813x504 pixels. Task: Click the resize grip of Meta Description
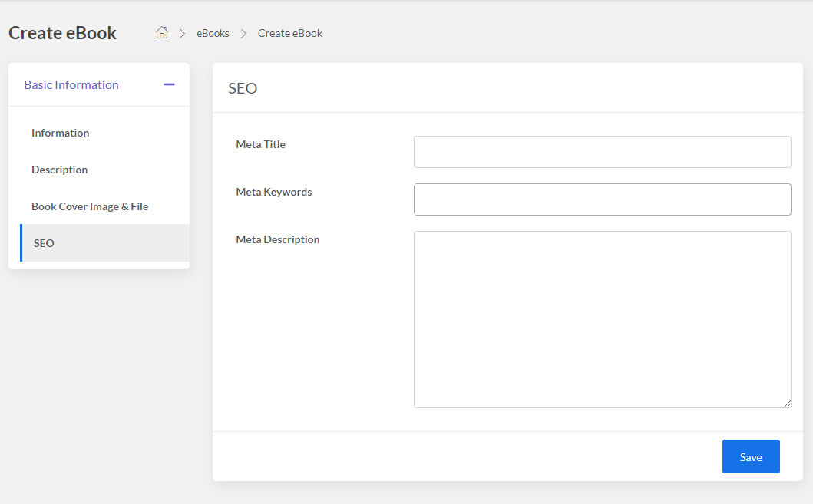tap(787, 402)
